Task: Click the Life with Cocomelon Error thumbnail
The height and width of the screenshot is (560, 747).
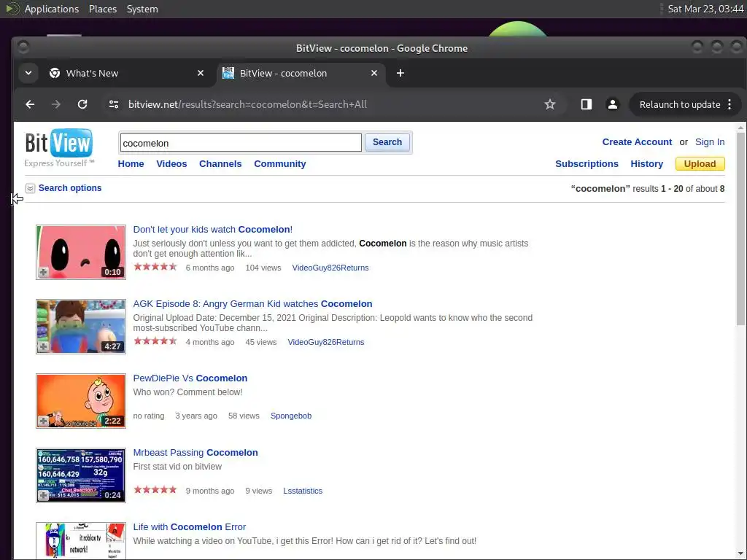Action: pyautogui.click(x=81, y=540)
